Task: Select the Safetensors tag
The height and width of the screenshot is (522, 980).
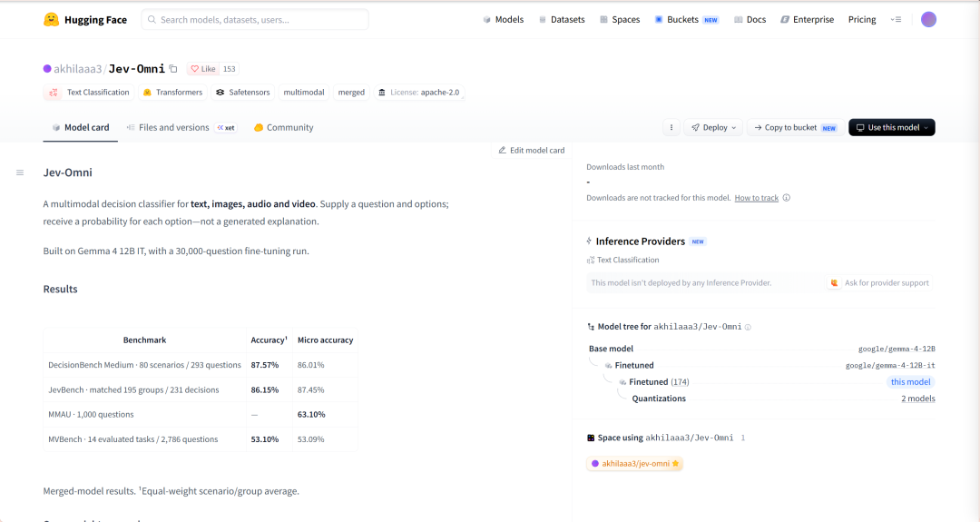Action: click(x=243, y=93)
